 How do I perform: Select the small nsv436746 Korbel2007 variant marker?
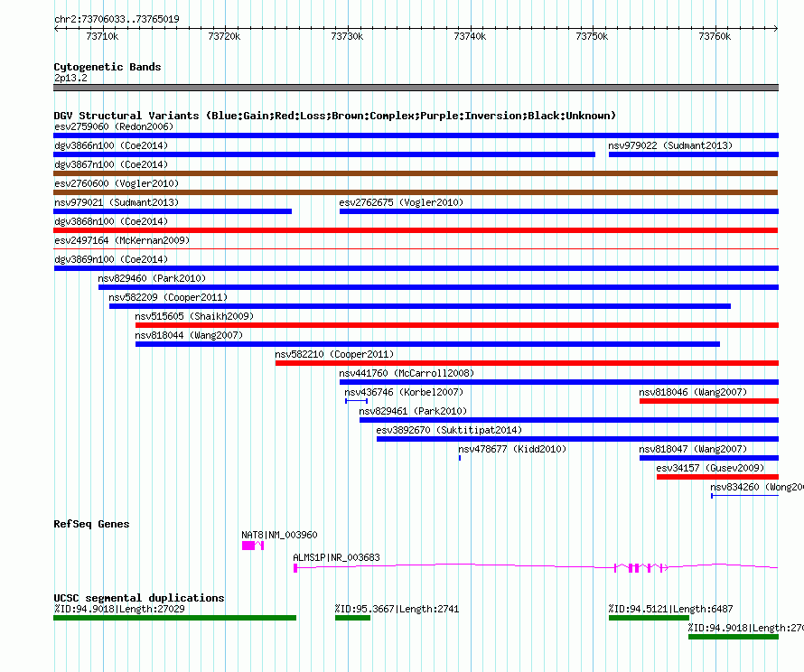pos(356,401)
